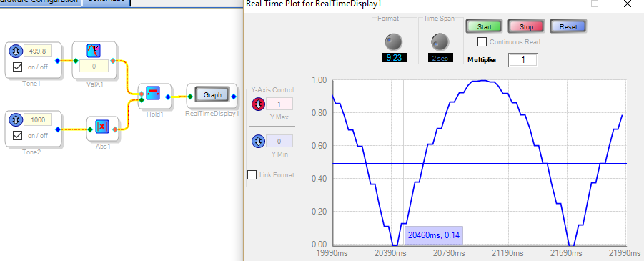Click the 20790ms x-axis label

[450, 252]
